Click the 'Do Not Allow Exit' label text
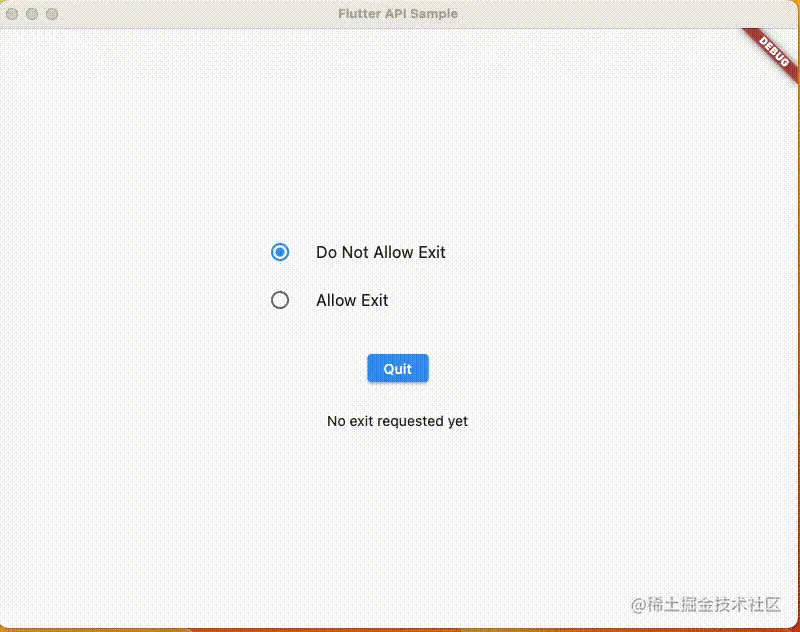Viewport: 800px width, 632px height. (x=380, y=252)
